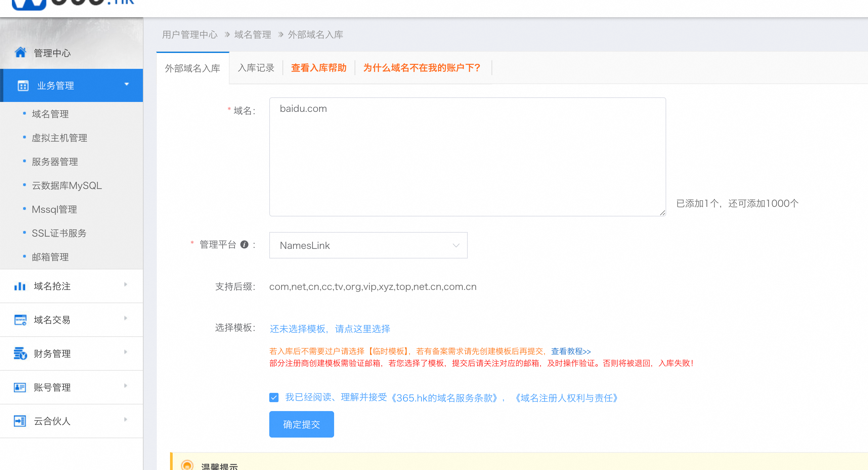The height and width of the screenshot is (470, 868).
Task: Open SSL证书服务 in the sidebar
Action: (59, 233)
